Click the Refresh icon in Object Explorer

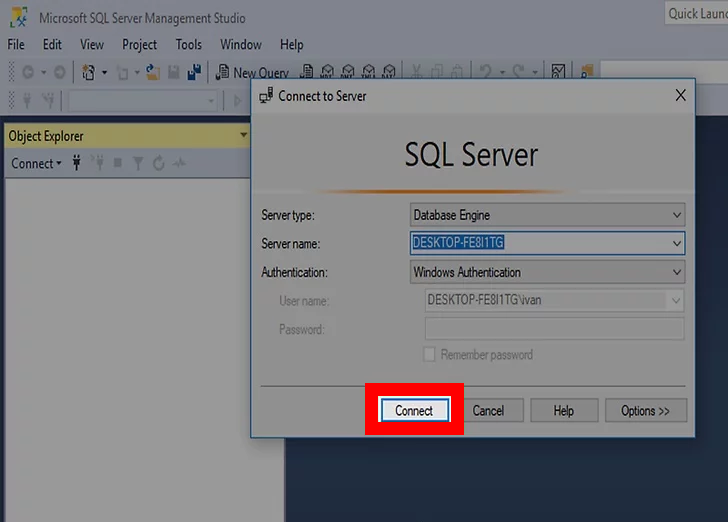pyautogui.click(x=159, y=163)
